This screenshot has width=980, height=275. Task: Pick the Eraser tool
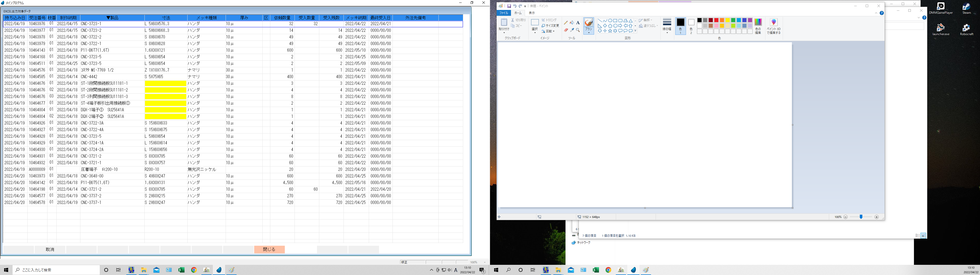(x=566, y=30)
